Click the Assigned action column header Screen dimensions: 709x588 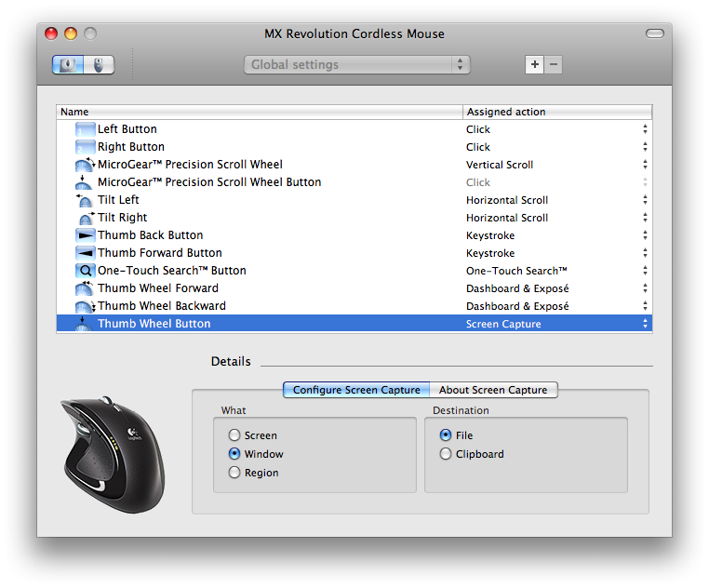[x=557, y=112]
